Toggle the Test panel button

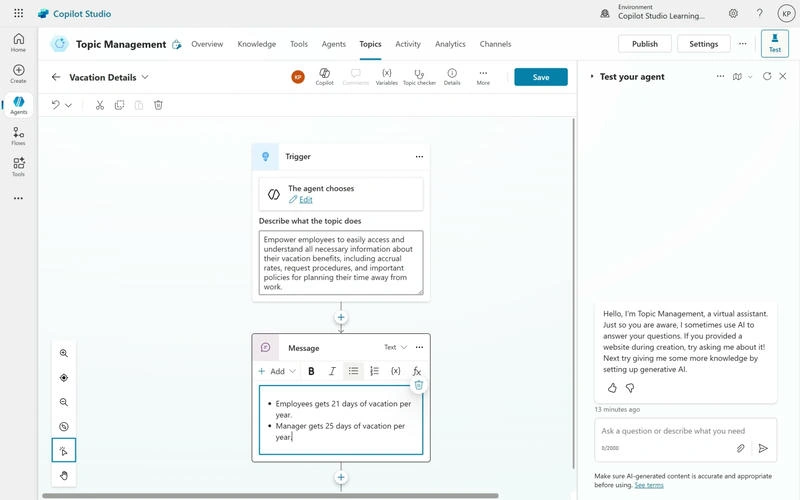tap(774, 44)
